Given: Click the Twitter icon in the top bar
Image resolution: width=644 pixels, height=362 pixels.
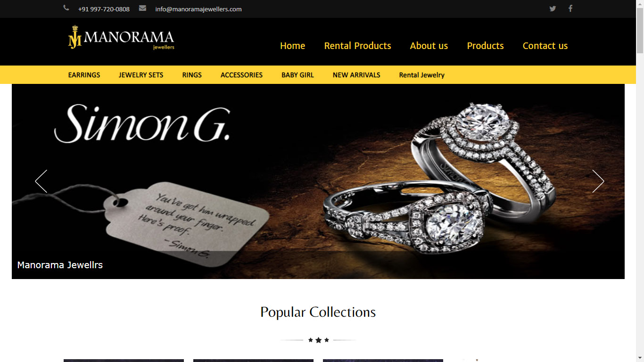Looking at the screenshot, I should [x=553, y=8].
